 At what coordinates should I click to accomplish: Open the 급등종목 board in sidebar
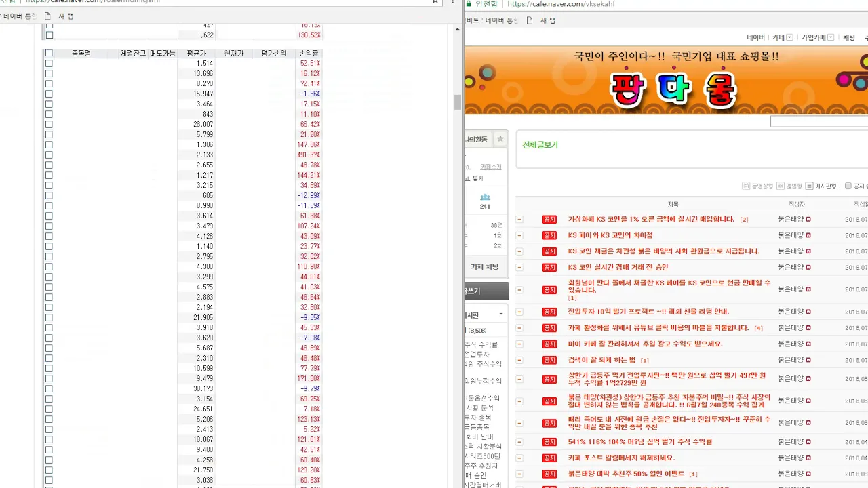(x=477, y=427)
